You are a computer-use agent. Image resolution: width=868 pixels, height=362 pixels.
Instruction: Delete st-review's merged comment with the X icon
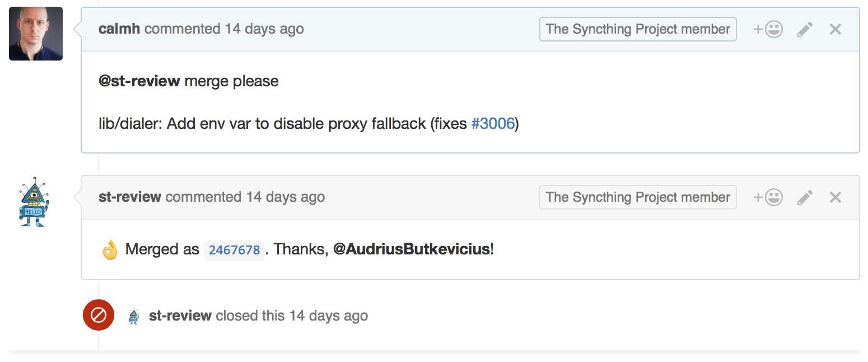[836, 197]
